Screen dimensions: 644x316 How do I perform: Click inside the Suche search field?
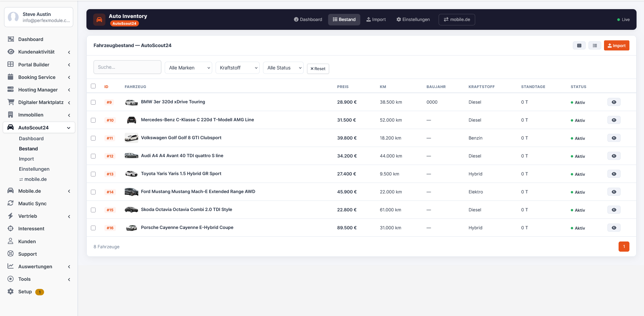[127, 67]
